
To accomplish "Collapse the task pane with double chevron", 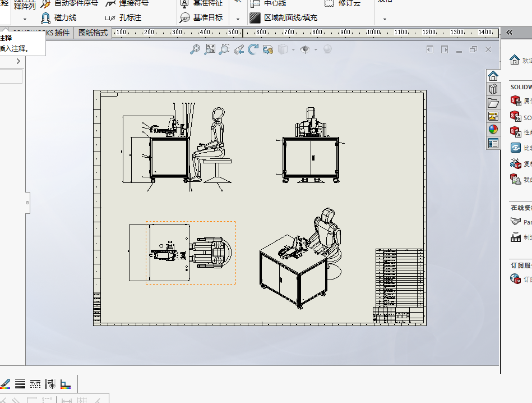I will pyautogui.click(x=509, y=33).
